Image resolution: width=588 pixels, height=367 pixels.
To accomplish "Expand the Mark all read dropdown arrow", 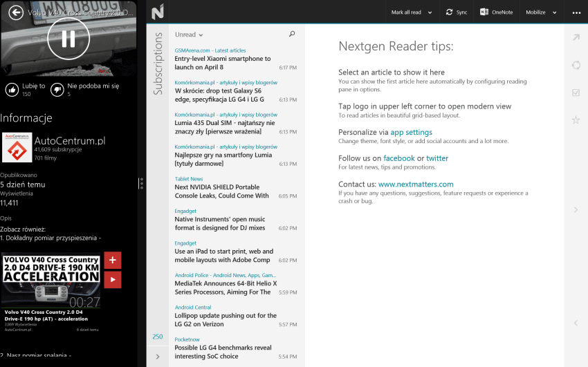I will point(430,12).
